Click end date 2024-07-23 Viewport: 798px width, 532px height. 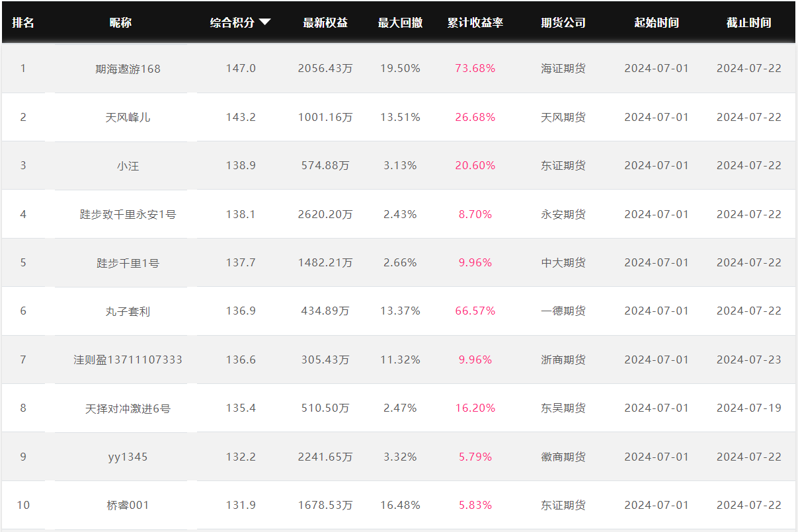(x=749, y=360)
